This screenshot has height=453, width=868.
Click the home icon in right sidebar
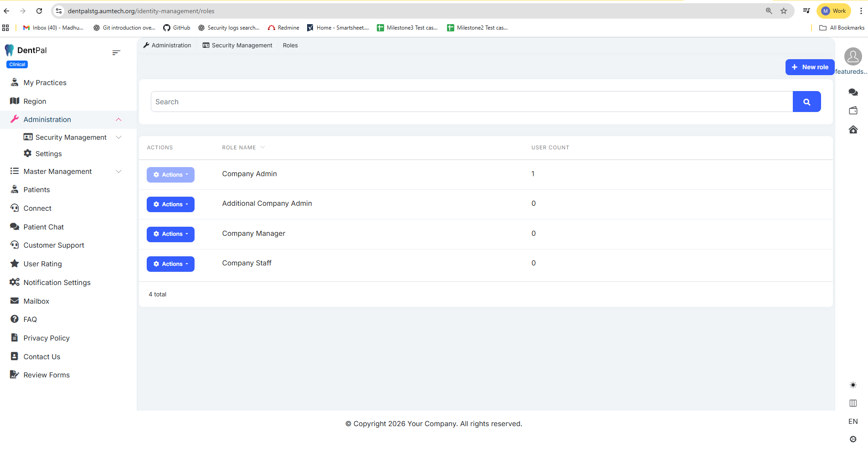point(853,130)
